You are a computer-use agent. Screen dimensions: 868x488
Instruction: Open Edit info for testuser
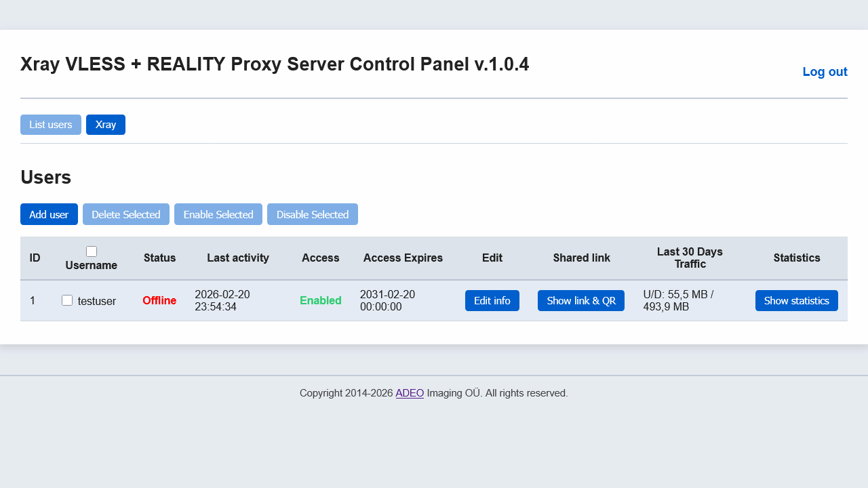tap(492, 300)
